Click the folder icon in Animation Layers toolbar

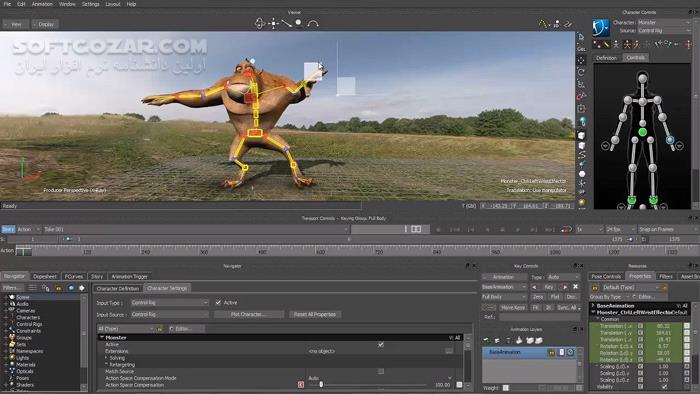[529, 340]
